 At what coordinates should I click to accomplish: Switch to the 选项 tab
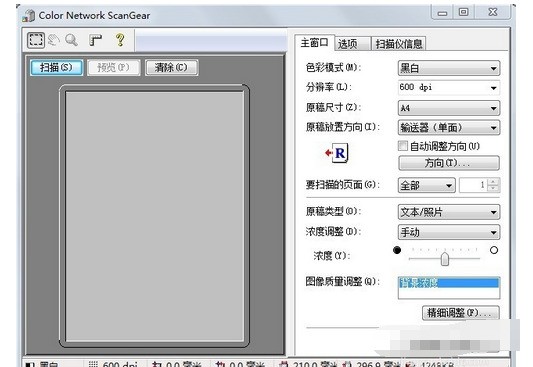click(353, 44)
